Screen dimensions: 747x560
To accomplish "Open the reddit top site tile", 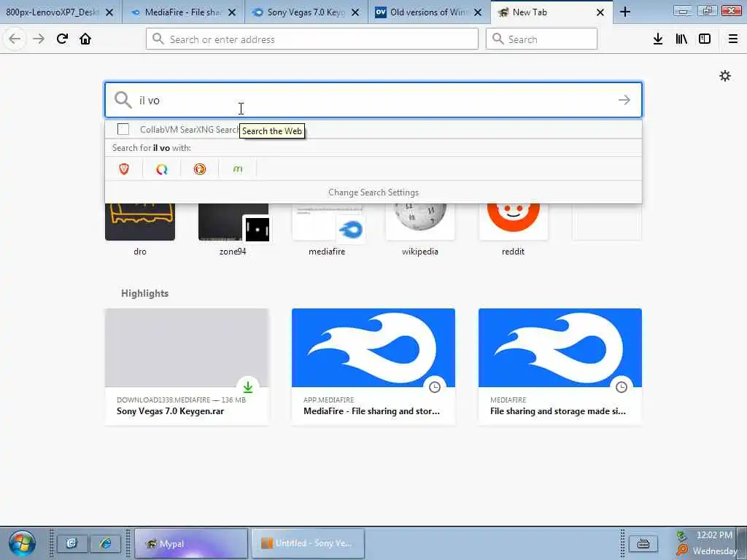I will click(513, 230).
